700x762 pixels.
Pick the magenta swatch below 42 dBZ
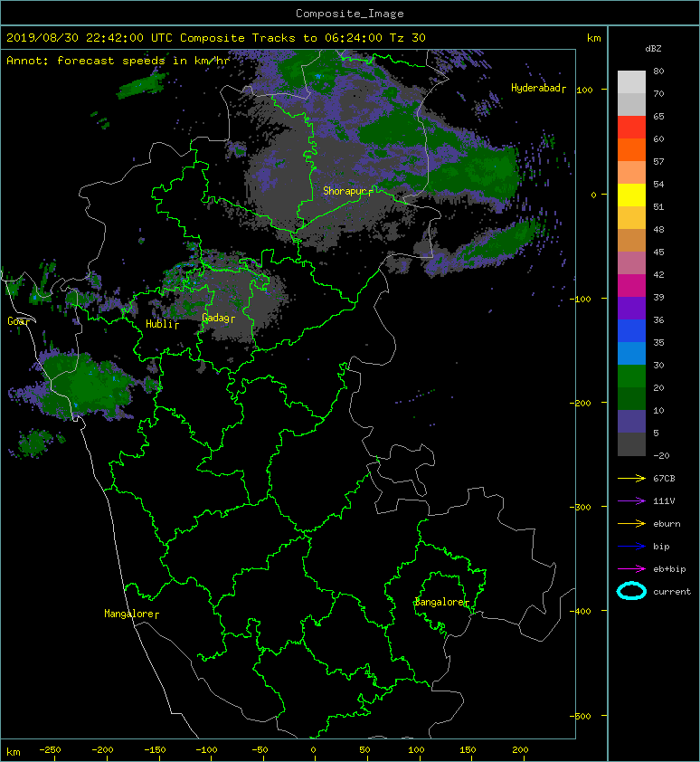click(x=631, y=285)
